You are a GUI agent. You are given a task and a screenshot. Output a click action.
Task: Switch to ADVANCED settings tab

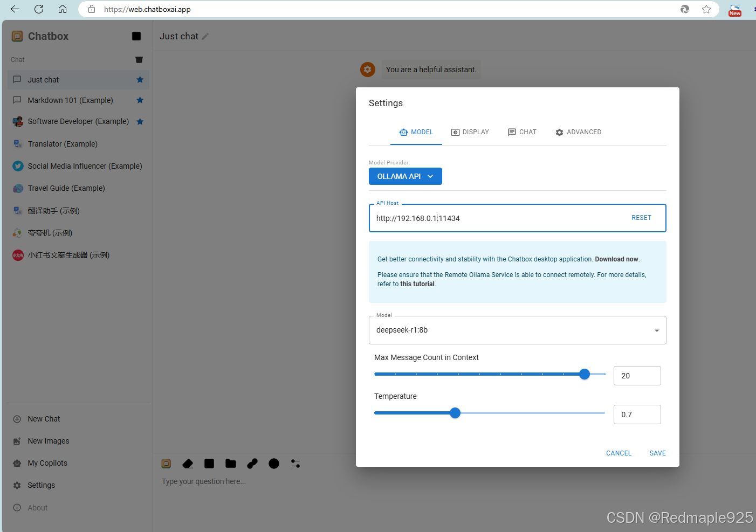pyautogui.click(x=578, y=132)
